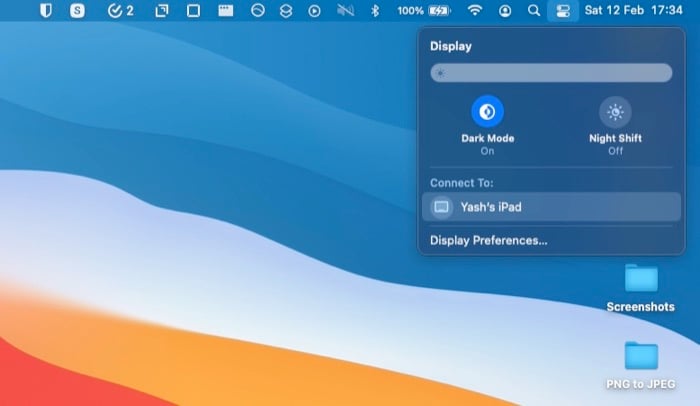The image size is (700, 406).
Task: Connect to Yash's iPad
Action: coord(551,207)
